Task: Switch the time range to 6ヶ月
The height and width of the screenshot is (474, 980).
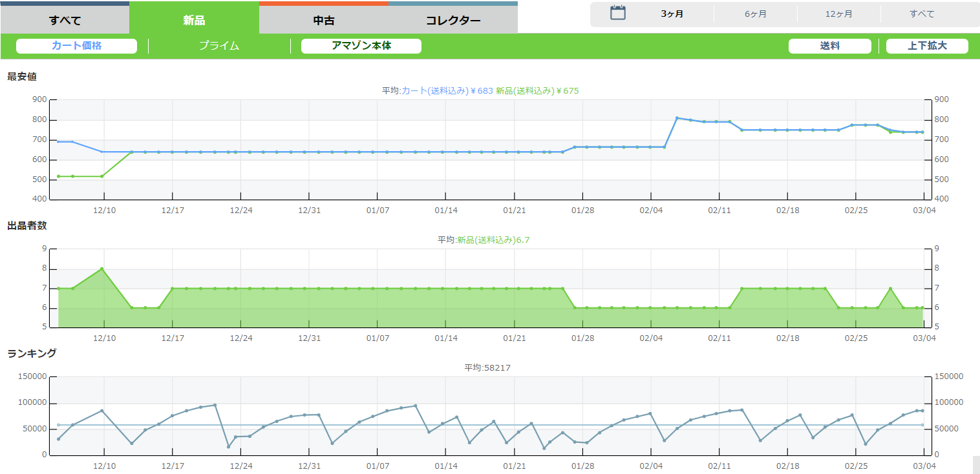Action: coord(755,14)
